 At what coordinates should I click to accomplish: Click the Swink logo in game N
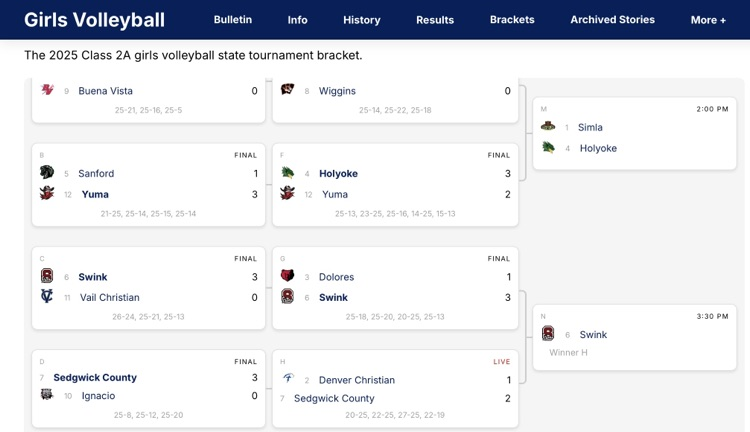[548, 334]
